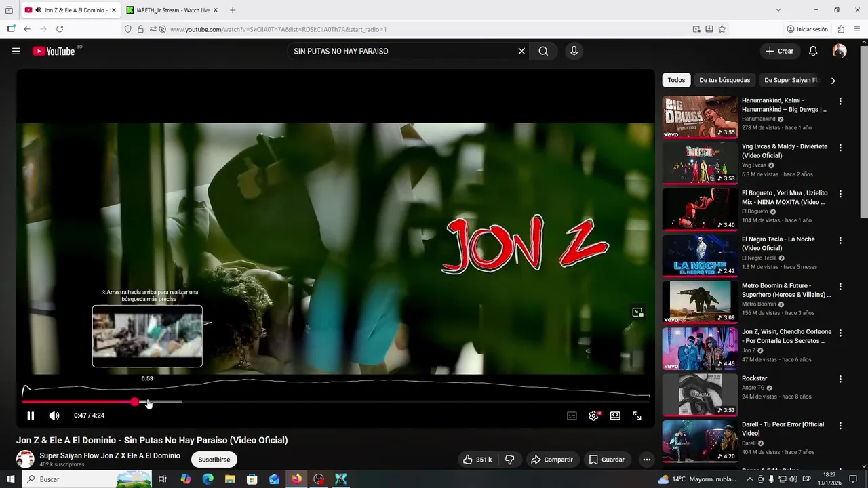Select the De tus búsquedas chip

click(725, 80)
